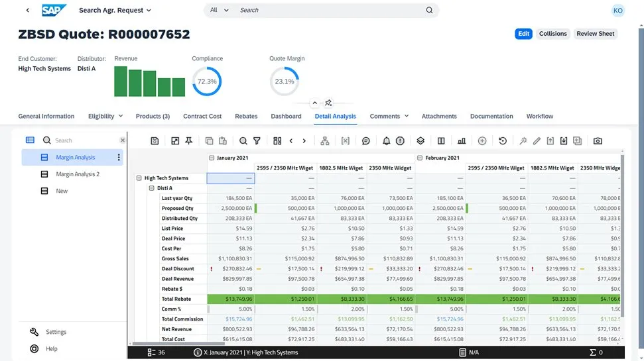Click the undo history icon

[503, 141]
